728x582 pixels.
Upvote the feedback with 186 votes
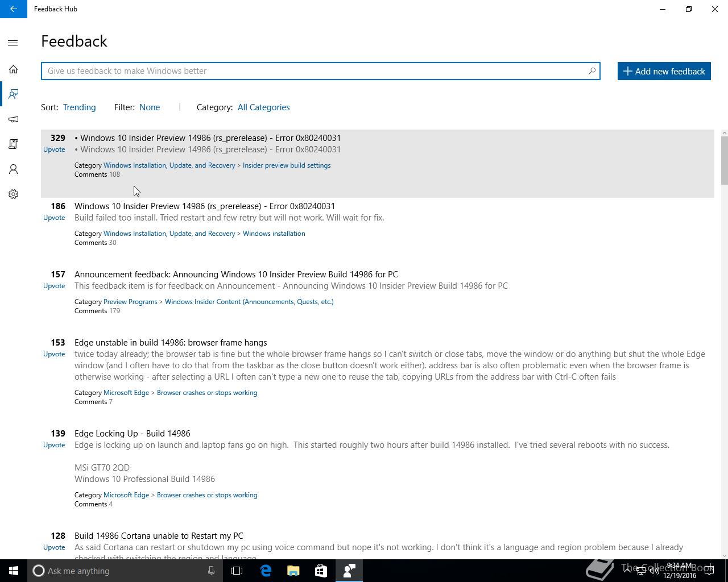tap(54, 218)
